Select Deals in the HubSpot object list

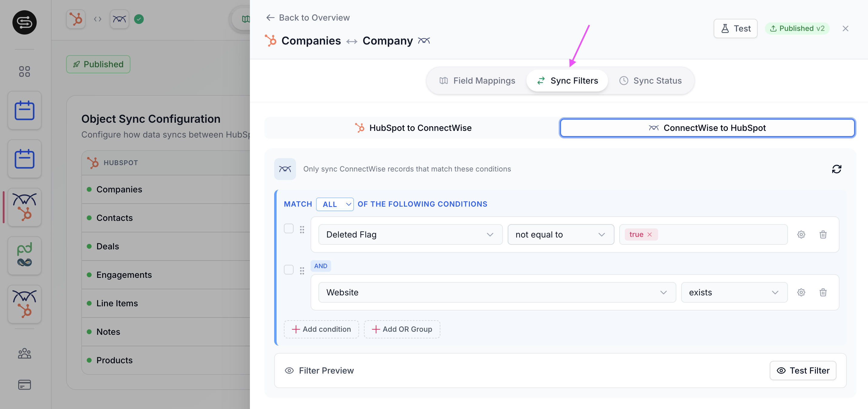(108, 246)
